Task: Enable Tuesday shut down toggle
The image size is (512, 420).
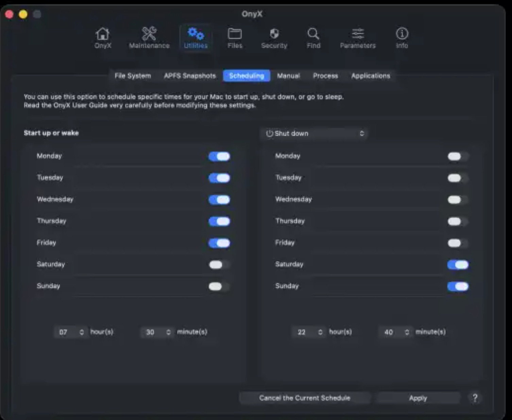Action: coord(458,178)
